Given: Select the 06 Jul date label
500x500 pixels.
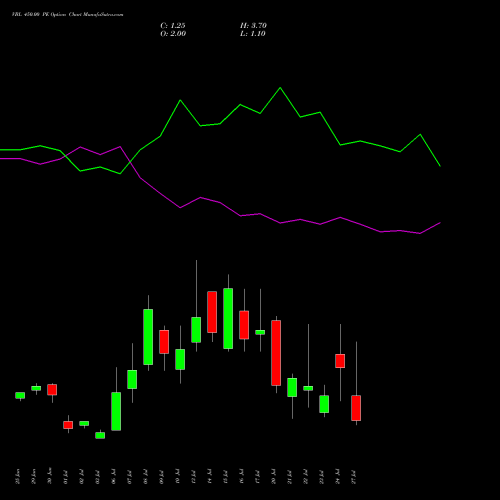Looking at the screenshot, I should (x=114, y=477).
